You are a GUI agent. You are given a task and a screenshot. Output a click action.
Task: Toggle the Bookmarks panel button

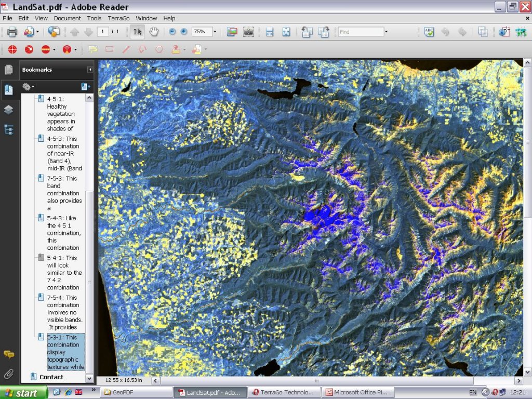[x=8, y=89]
